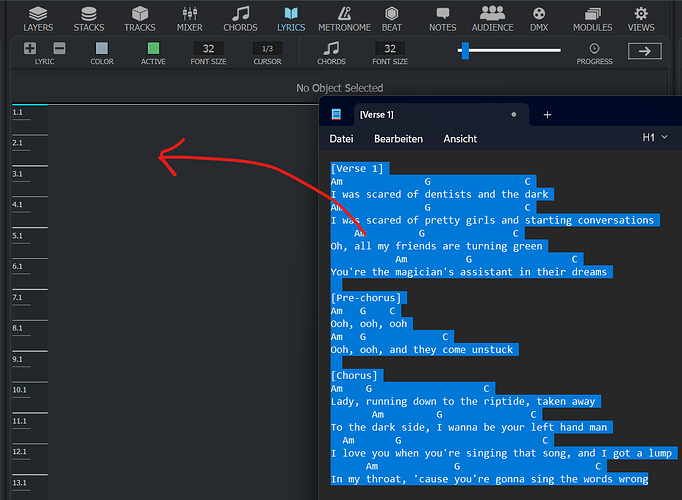This screenshot has height=500, width=682.
Task: Click timeline marker 10.1
Action: pos(20,390)
